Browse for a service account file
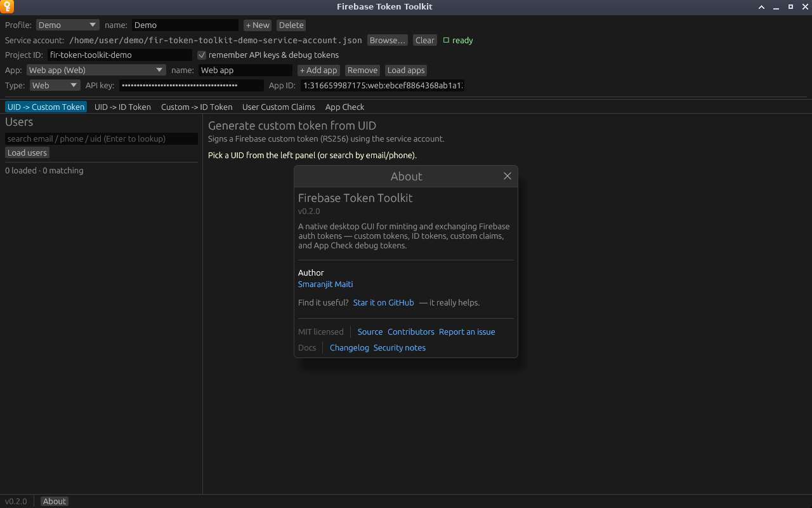812x508 pixels. (388, 40)
